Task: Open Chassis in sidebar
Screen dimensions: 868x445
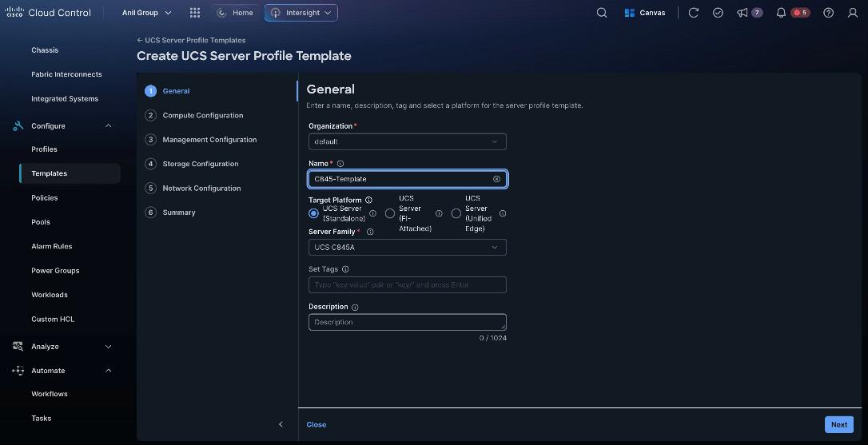Action: (x=45, y=50)
